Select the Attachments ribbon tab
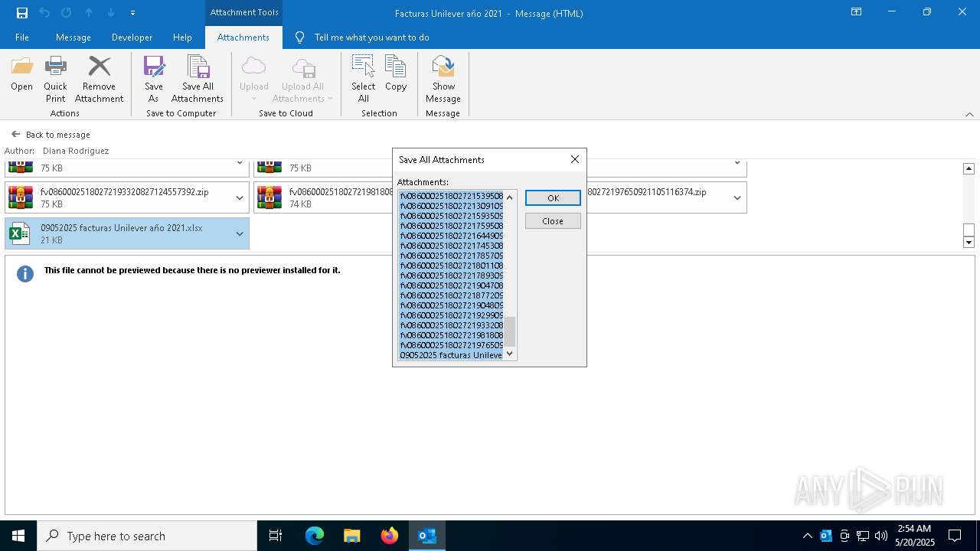Image resolution: width=980 pixels, height=551 pixels. click(243, 37)
